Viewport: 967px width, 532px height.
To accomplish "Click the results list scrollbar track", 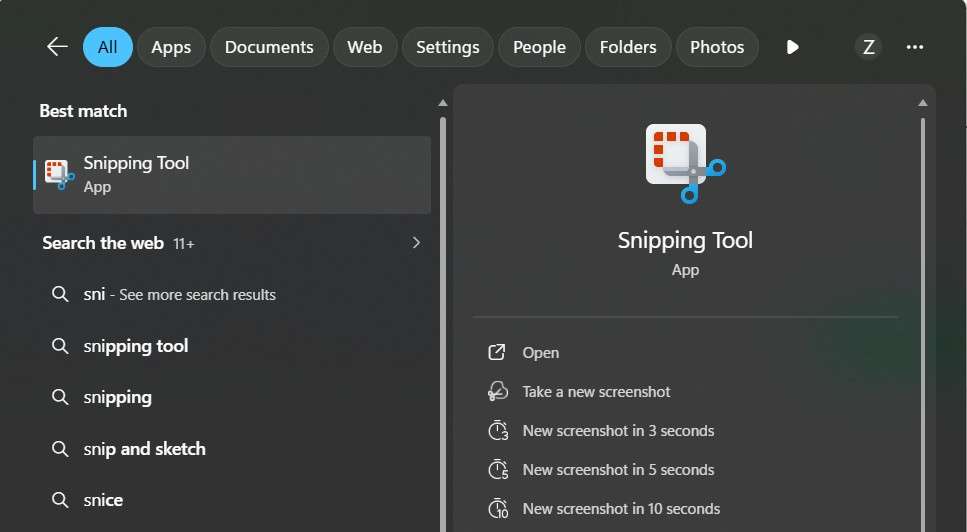I will pyautogui.click(x=443, y=324).
